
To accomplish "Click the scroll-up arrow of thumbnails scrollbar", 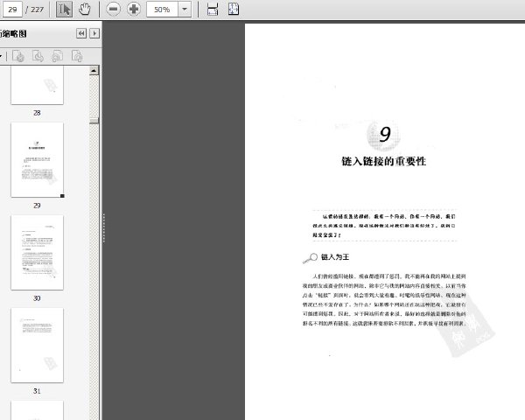I will pos(94,71).
